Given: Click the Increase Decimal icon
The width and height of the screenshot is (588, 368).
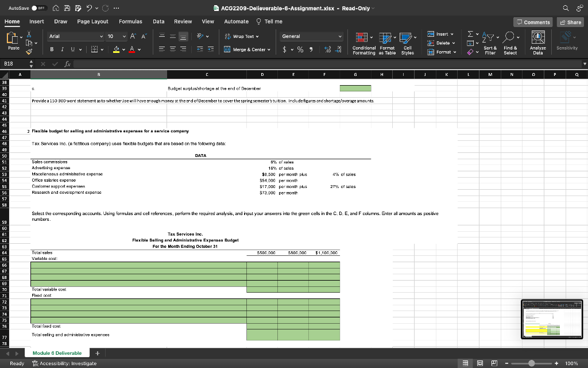Looking at the screenshot, I should (x=327, y=49).
